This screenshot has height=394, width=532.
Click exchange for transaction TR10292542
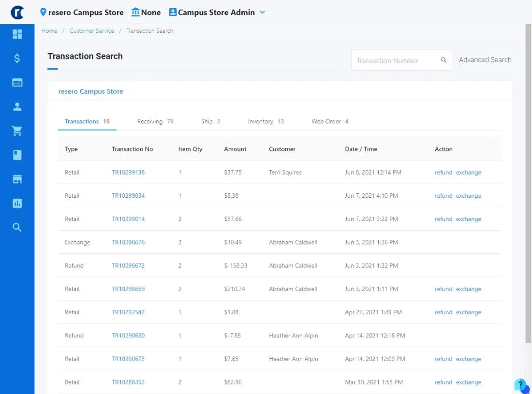click(469, 312)
